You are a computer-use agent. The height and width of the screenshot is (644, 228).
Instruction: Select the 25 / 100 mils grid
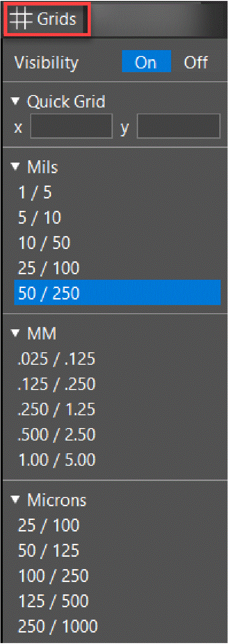pyautogui.click(x=117, y=268)
